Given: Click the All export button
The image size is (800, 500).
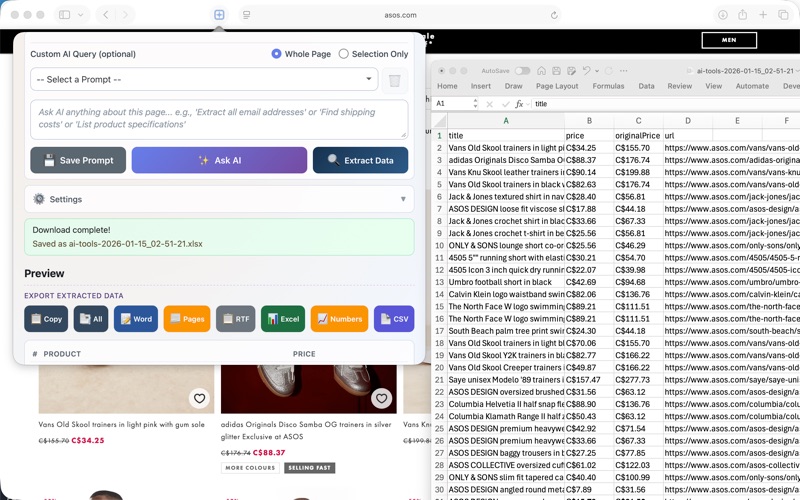Looking at the screenshot, I should [91, 319].
